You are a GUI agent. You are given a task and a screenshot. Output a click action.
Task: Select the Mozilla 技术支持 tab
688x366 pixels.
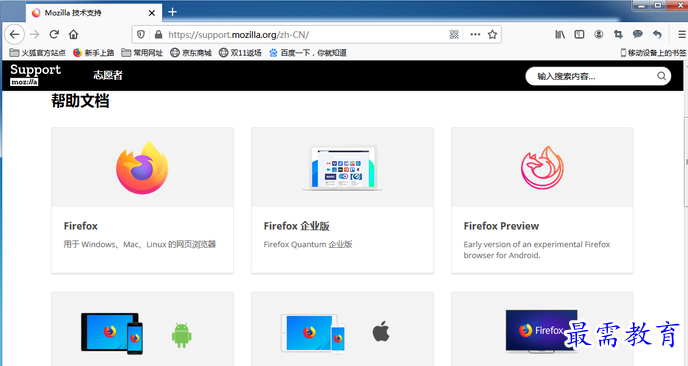[x=93, y=13]
